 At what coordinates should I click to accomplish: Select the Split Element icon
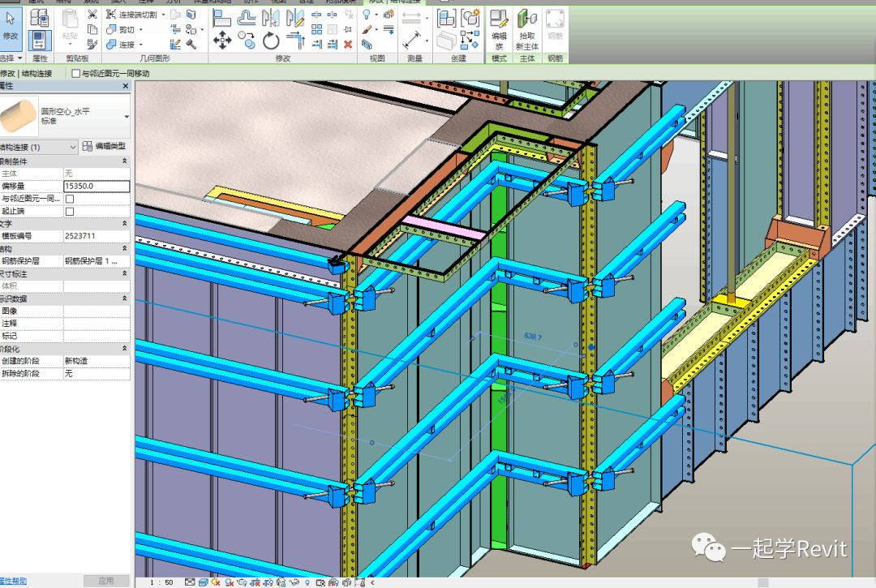pyautogui.click(x=317, y=14)
